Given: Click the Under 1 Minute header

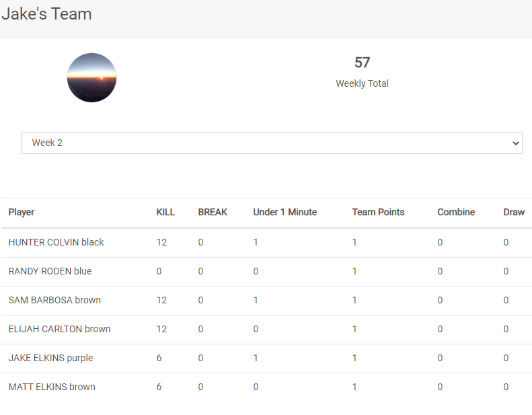Looking at the screenshot, I should 284,212.
